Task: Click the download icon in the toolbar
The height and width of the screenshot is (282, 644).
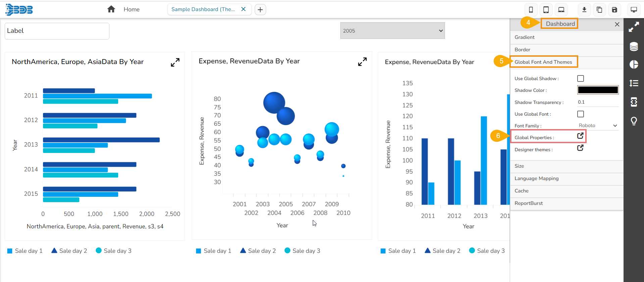Action: click(x=584, y=10)
